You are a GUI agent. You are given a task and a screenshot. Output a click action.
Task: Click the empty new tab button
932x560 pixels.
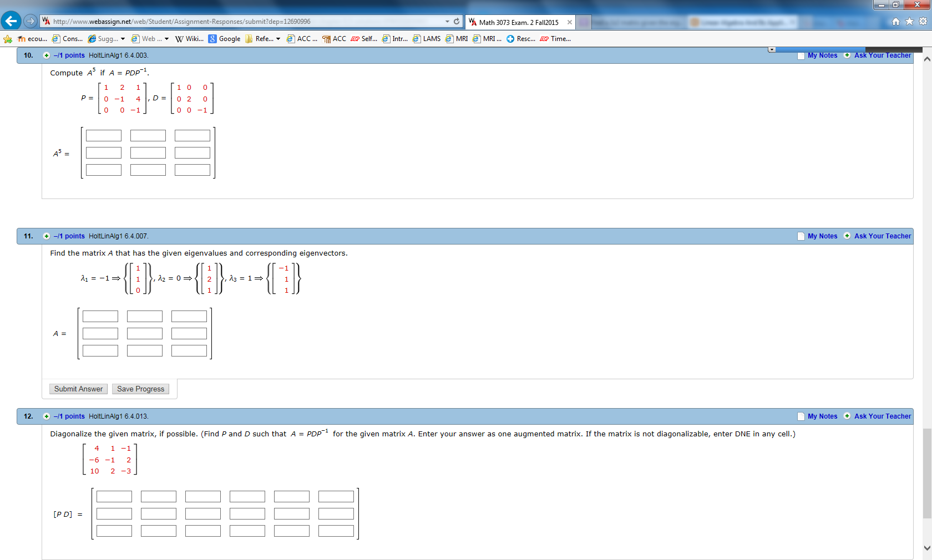coord(584,22)
